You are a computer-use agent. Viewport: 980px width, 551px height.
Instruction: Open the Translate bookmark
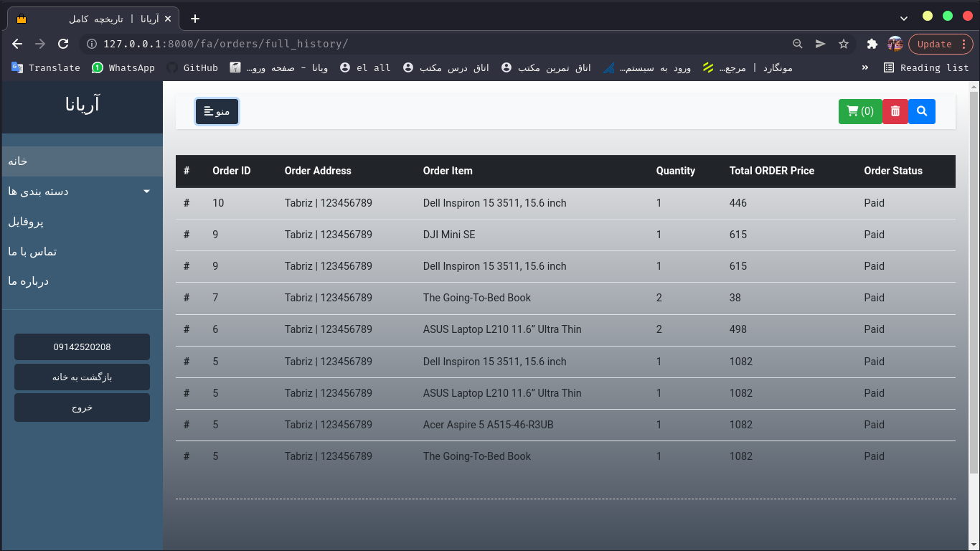pos(46,67)
